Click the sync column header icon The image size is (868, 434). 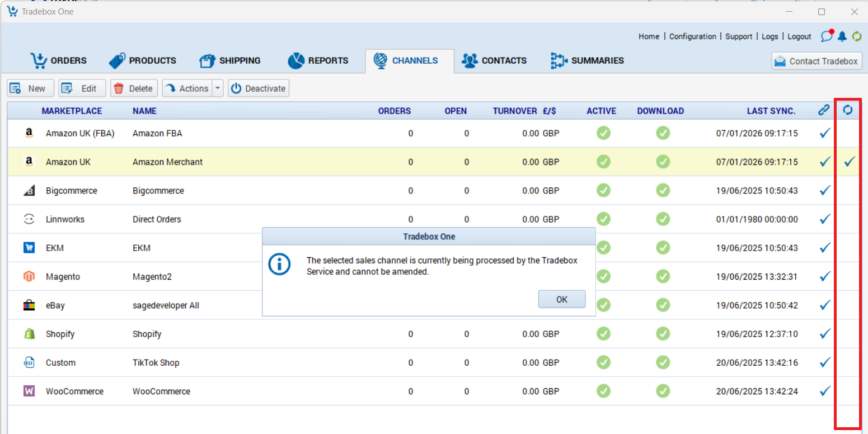[848, 110]
